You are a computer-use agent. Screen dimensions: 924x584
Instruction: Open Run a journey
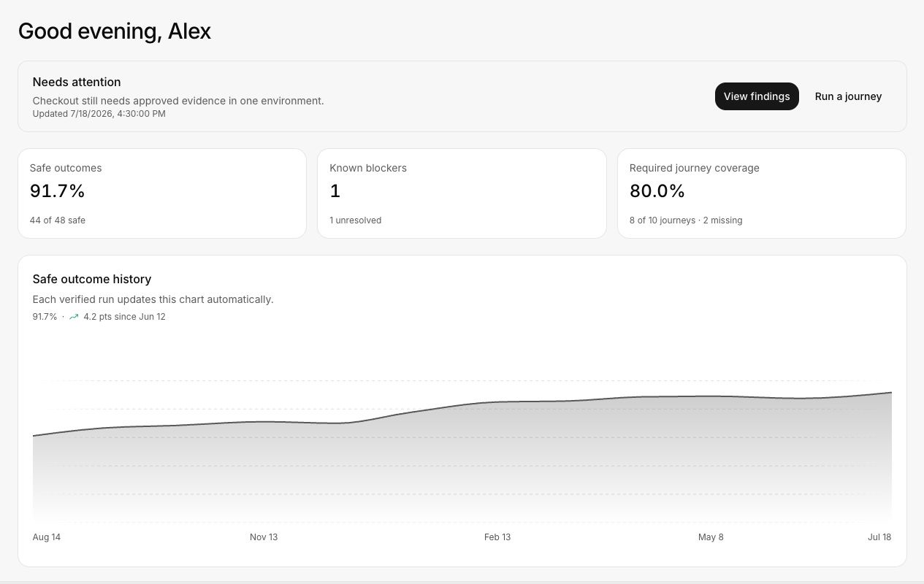point(848,96)
